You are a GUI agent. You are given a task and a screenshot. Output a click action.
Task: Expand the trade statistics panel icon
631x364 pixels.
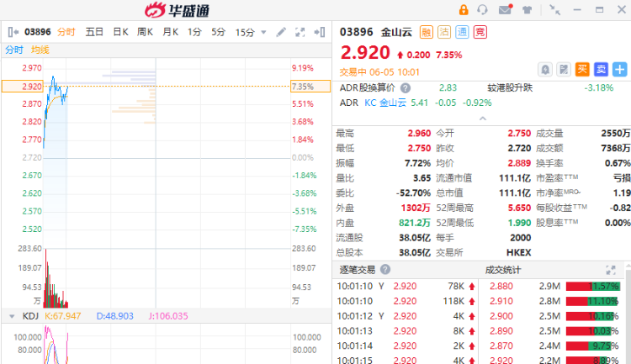[611, 271]
